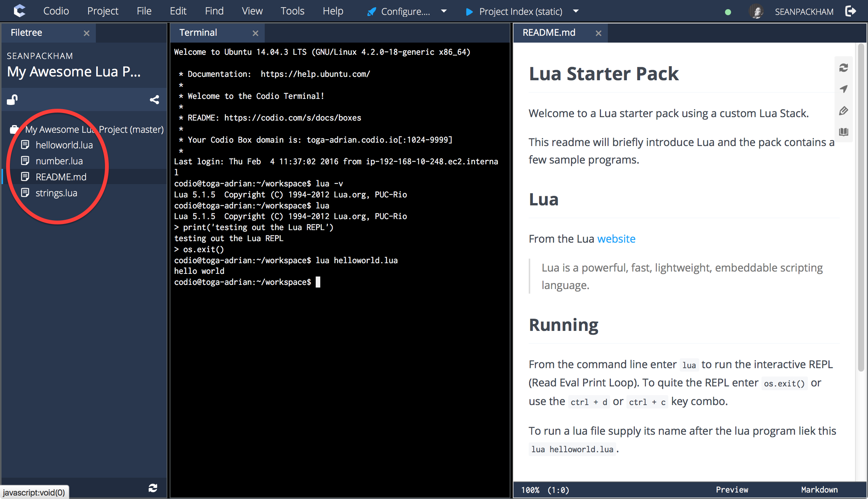
Task: Switch to the Terminal tab
Action: (x=198, y=32)
